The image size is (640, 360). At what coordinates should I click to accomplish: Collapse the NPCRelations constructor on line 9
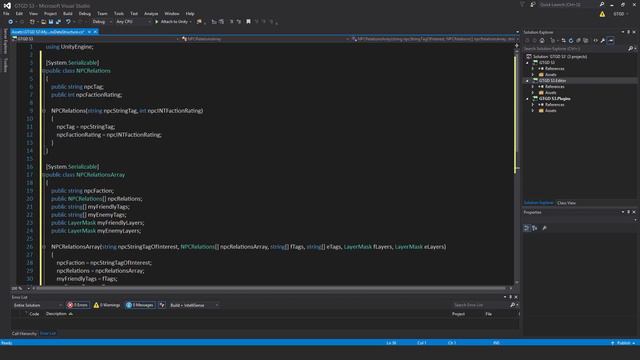click(44, 111)
